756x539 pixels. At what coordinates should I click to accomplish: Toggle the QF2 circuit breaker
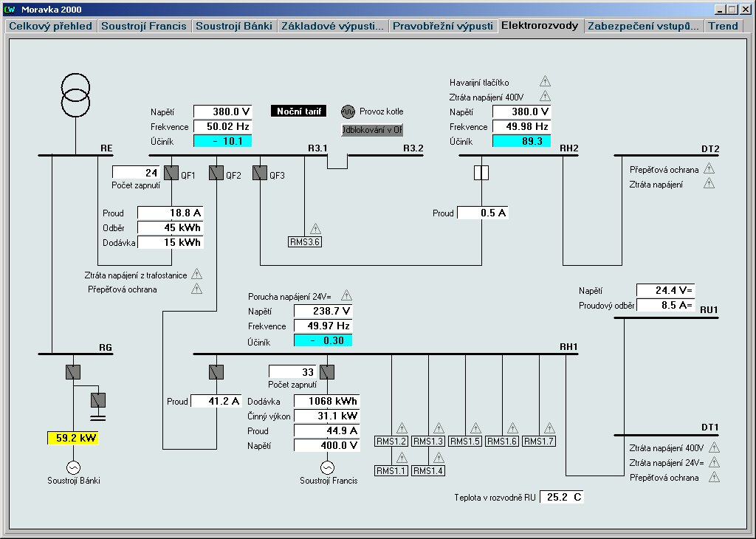click(216, 173)
